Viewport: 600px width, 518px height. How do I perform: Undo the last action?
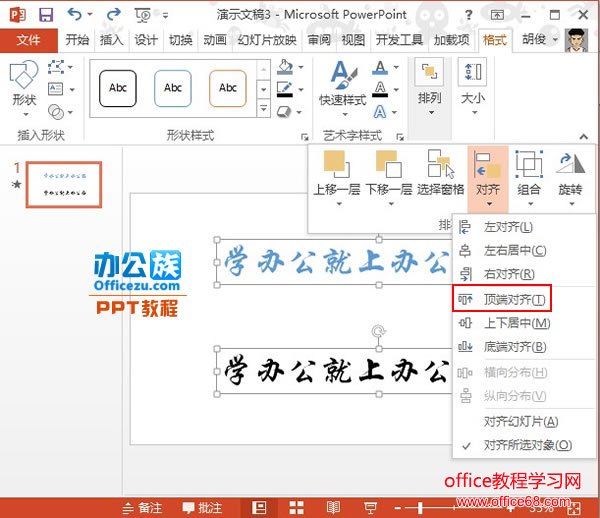[75, 15]
